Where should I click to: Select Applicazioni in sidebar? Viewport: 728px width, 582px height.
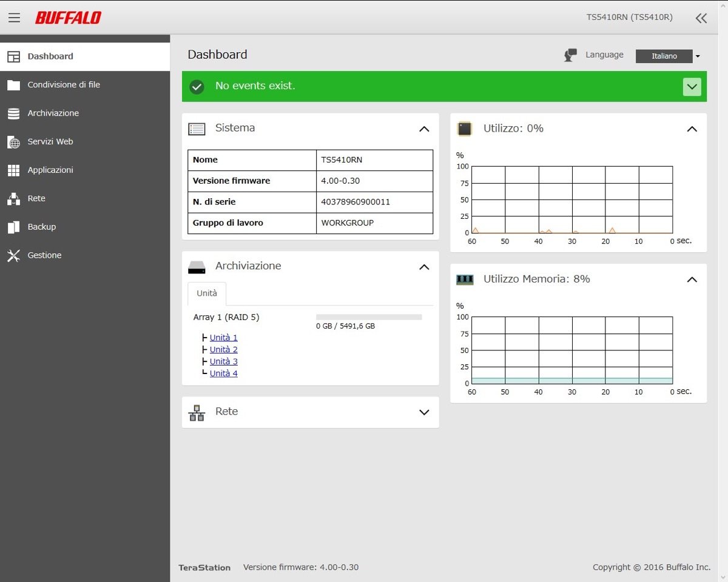(x=85, y=170)
